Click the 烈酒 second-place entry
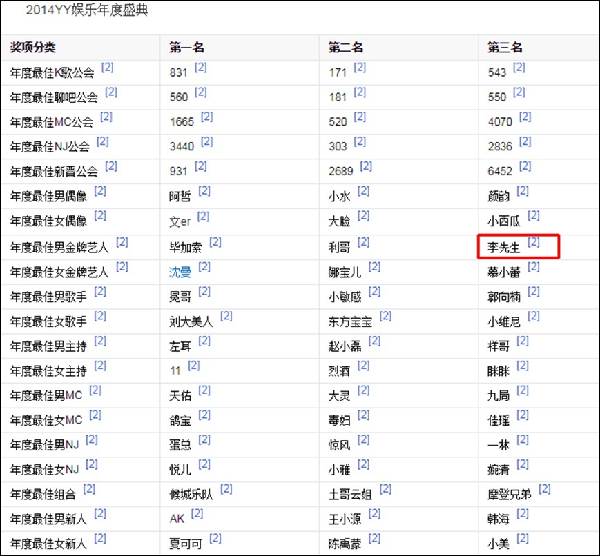Screen dimensions: 600x556 click(339, 371)
